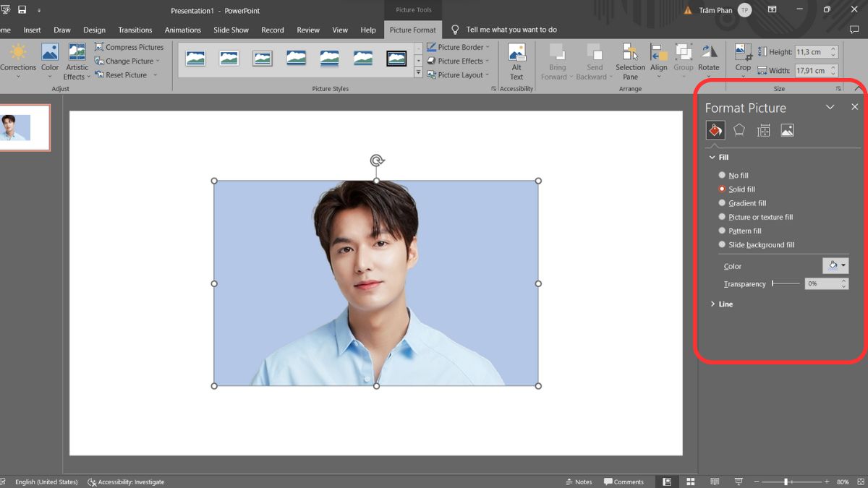Open the Effects tab in Format Picture

point(739,130)
